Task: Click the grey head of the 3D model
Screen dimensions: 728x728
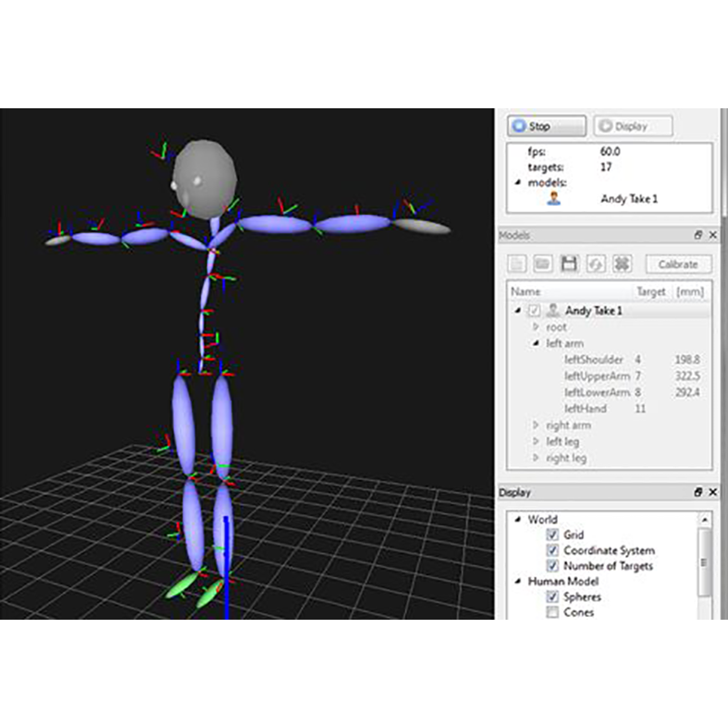Action: point(204,179)
